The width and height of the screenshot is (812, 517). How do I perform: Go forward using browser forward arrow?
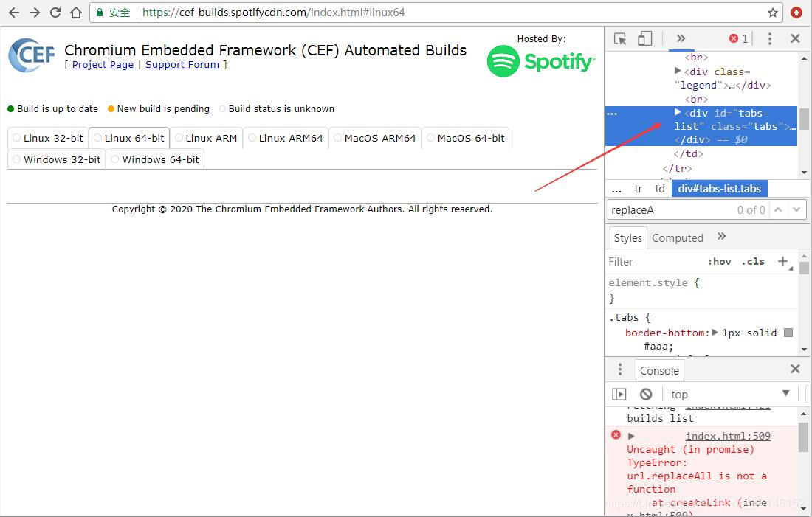coord(35,13)
